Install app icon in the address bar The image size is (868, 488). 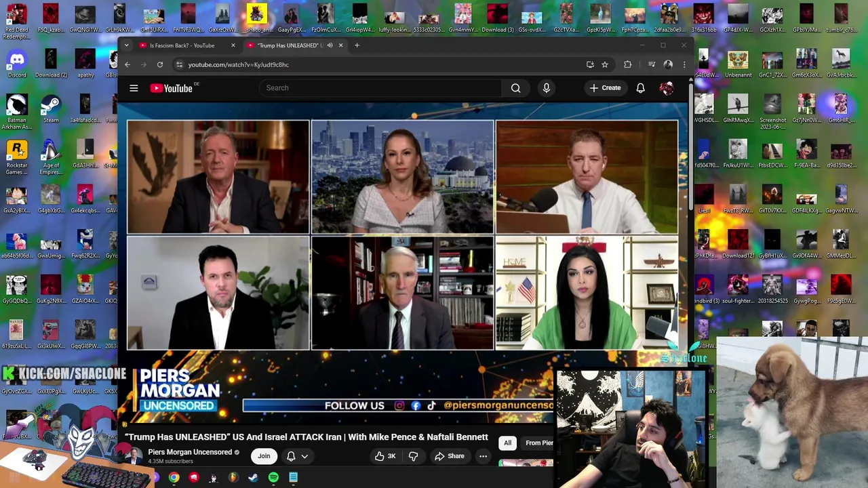(590, 64)
